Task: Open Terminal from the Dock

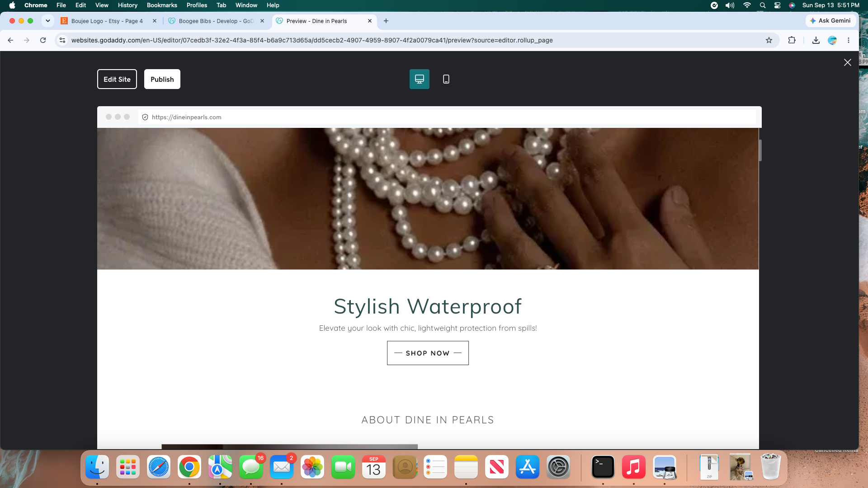Action: tap(603, 467)
